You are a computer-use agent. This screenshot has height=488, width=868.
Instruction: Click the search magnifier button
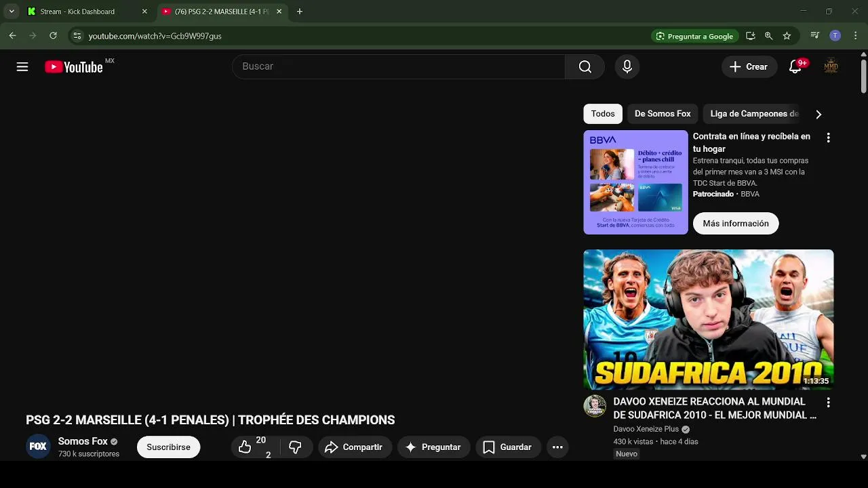(585, 66)
